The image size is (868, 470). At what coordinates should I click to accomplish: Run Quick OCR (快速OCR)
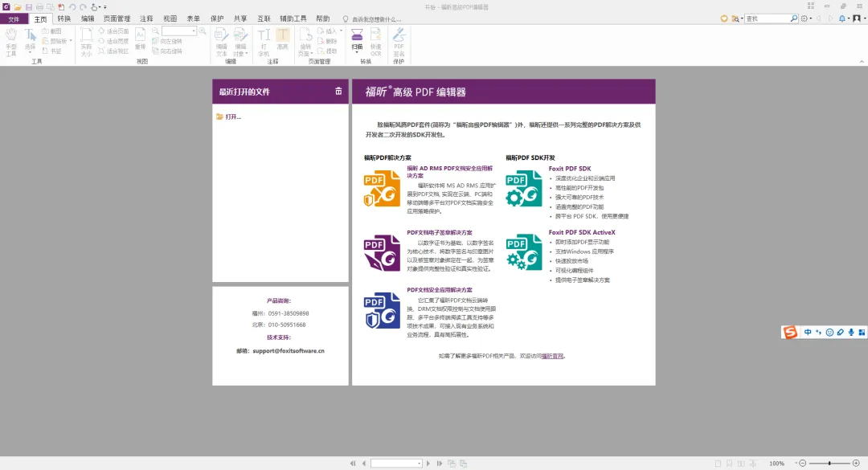376,42
